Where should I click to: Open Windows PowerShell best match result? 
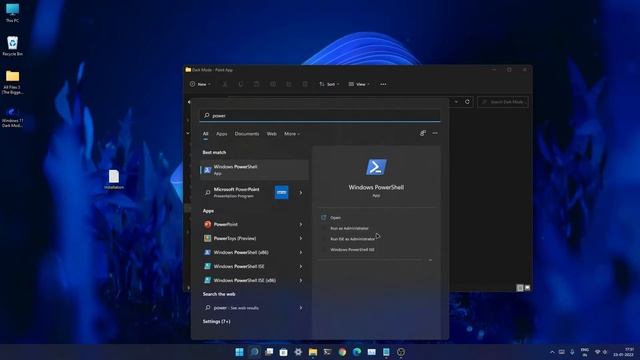pyautogui.click(x=254, y=170)
